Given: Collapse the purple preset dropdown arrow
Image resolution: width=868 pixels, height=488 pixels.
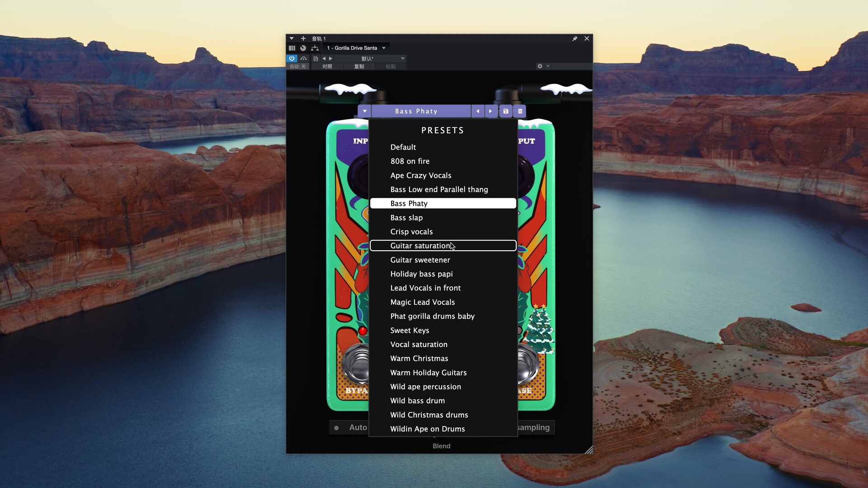Looking at the screenshot, I should 364,111.
